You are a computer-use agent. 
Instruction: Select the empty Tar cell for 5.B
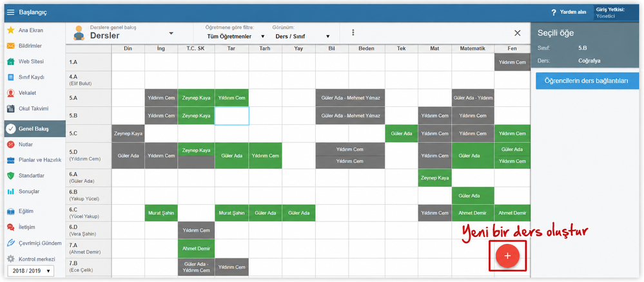(231, 116)
